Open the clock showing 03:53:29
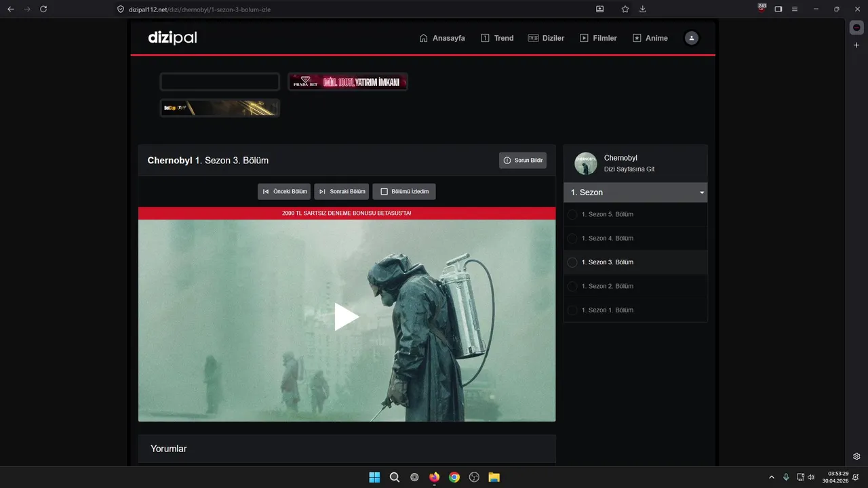Viewport: 868px width, 488px height. (x=835, y=477)
